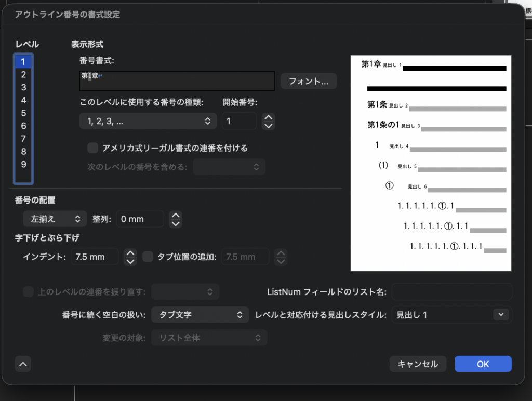The height and width of the screenshot is (401, 532).
Task: Toggle タブ位置の追加 checkbox
Action: point(148,257)
